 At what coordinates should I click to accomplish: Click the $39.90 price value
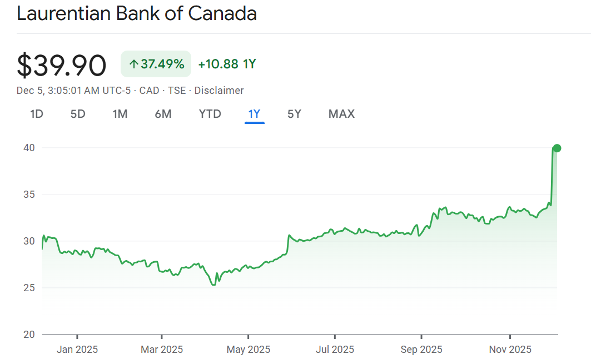[x=61, y=66]
